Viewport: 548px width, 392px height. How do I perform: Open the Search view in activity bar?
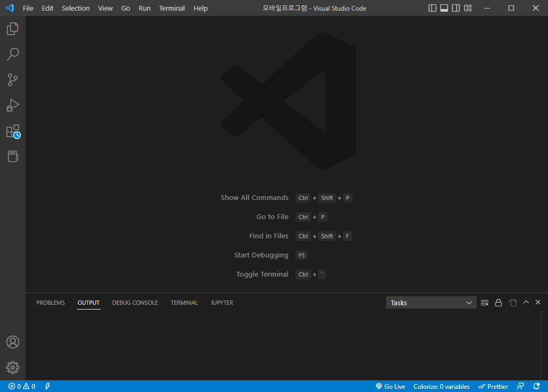coord(13,54)
